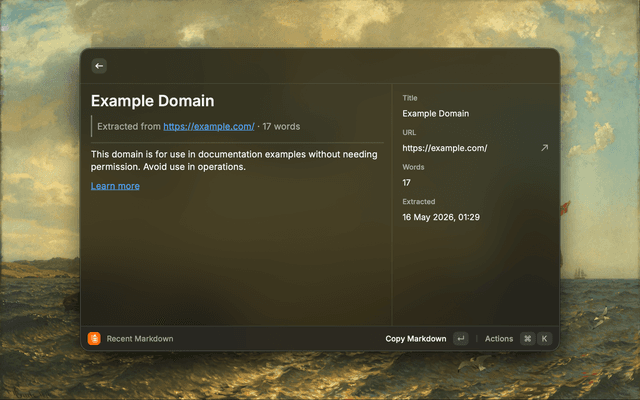Image resolution: width=640 pixels, height=400 pixels.
Task: Select the Example Domain value under Title
Action: [x=436, y=113]
